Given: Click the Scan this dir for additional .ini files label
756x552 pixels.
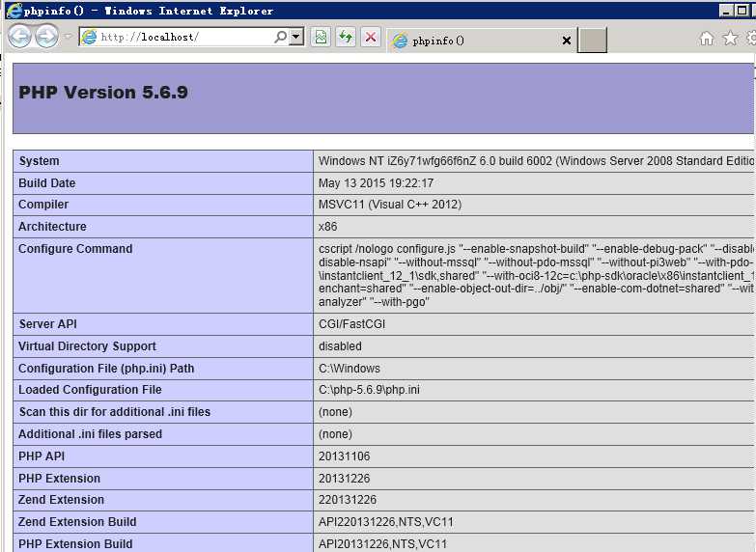Looking at the screenshot, I should (115, 412).
